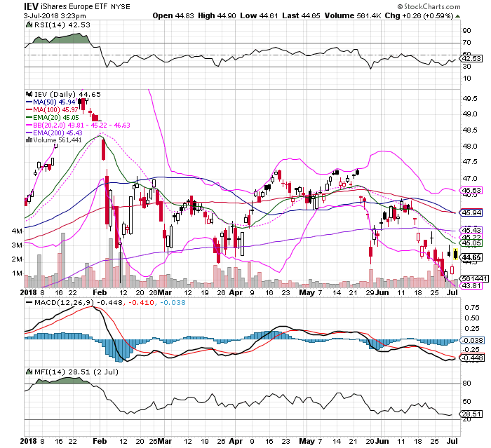Image resolution: width=491 pixels, height=448 pixels.
Task: Select the black MACD legend line
Action: [29, 302]
